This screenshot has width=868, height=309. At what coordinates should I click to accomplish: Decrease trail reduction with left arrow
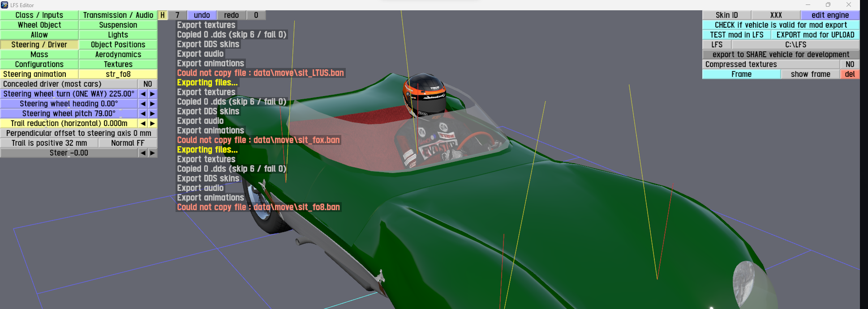tap(143, 123)
